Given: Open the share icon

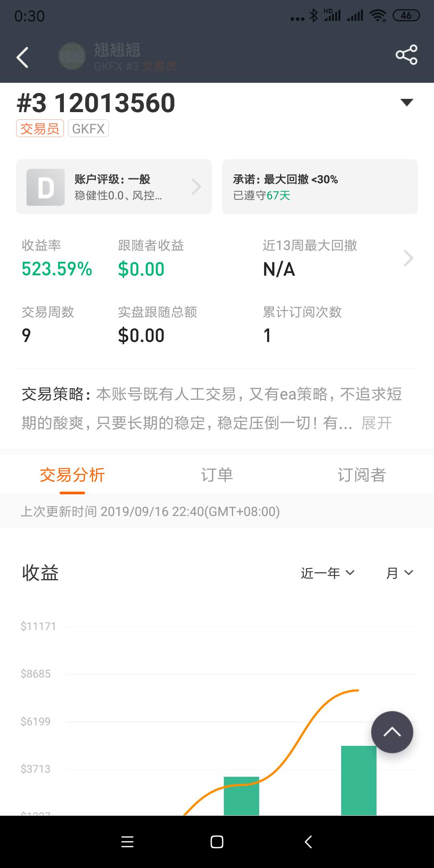Looking at the screenshot, I should pos(406,55).
